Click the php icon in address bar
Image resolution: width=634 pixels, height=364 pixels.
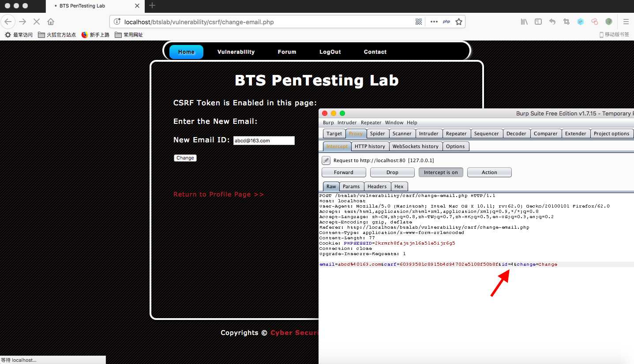(446, 22)
